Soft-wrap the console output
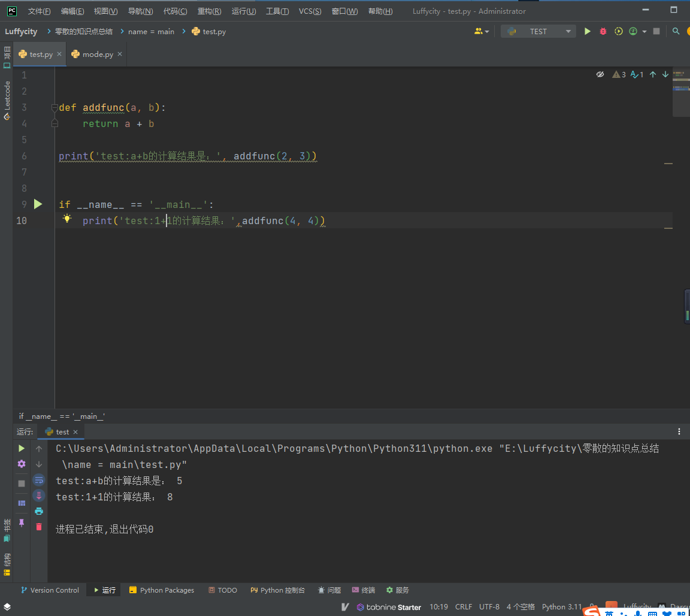 (x=39, y=479)
